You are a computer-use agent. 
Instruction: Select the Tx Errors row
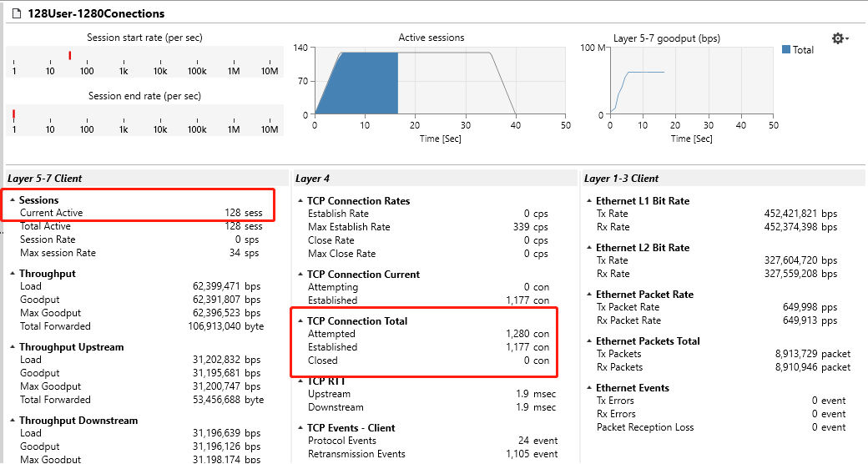click(721, 401)
